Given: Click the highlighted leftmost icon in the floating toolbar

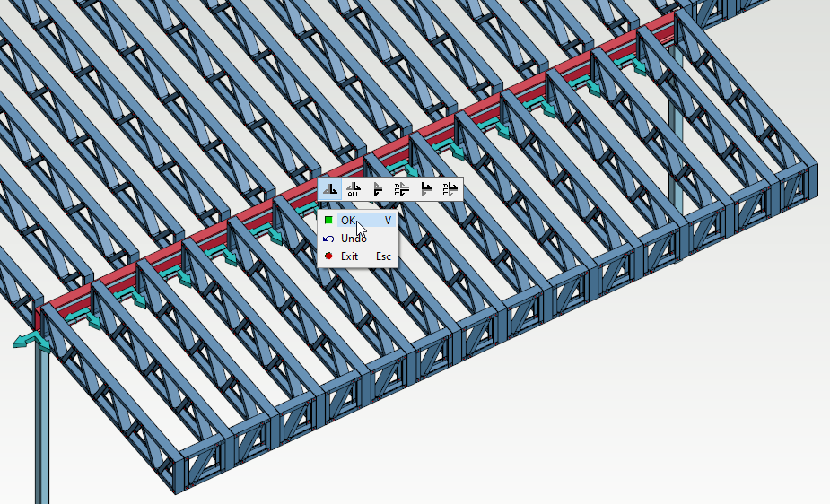Looking at the screenshot, I should point(330,189).
